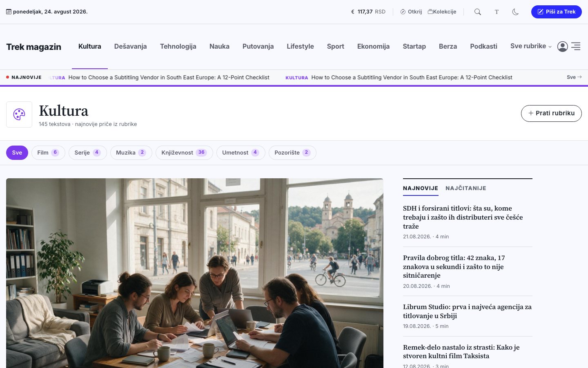Click the second ticker headline about Subtitling Vendor

tap(412, 77)
